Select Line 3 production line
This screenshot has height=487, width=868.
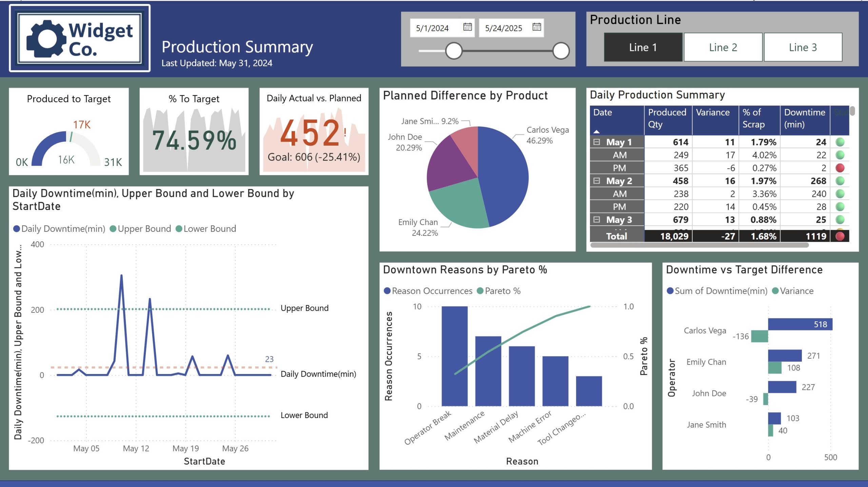[803, 47]
